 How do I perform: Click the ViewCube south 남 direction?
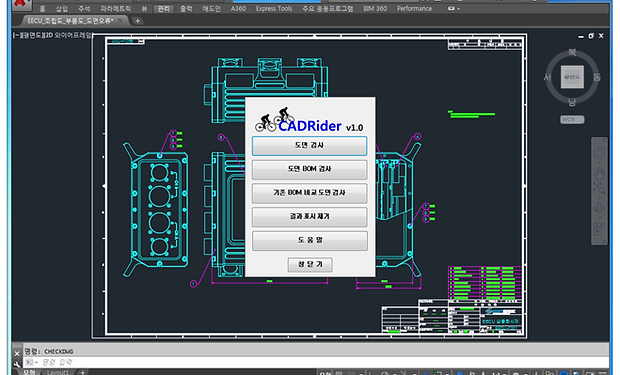572,102
